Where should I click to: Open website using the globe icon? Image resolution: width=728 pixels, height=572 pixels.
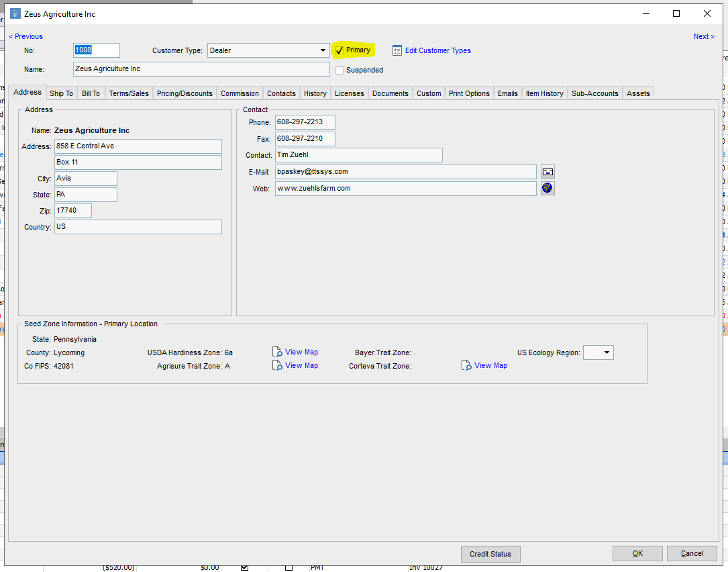[548, 188]
